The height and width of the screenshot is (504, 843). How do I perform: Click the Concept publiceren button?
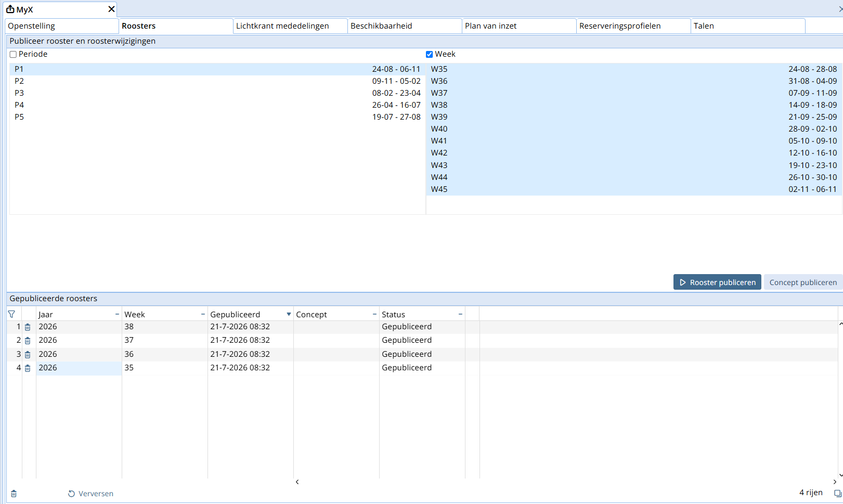click(x=803, y=282)
